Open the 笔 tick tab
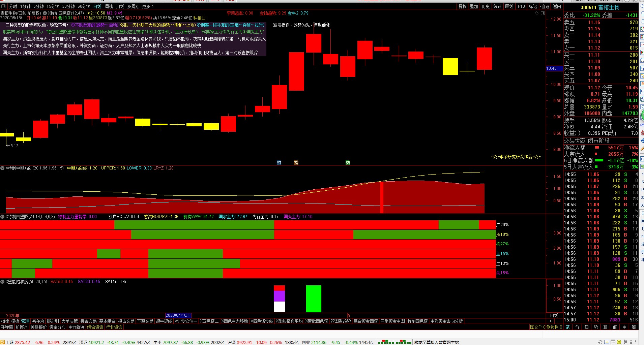The width and height of the screenshot is (644, 345). 568,327
